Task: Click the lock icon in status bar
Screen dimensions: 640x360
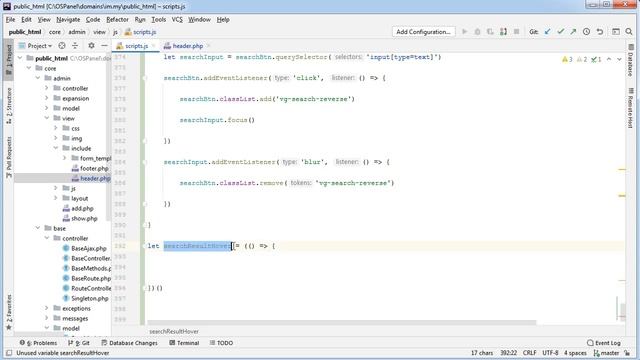Action: (627, 353)
